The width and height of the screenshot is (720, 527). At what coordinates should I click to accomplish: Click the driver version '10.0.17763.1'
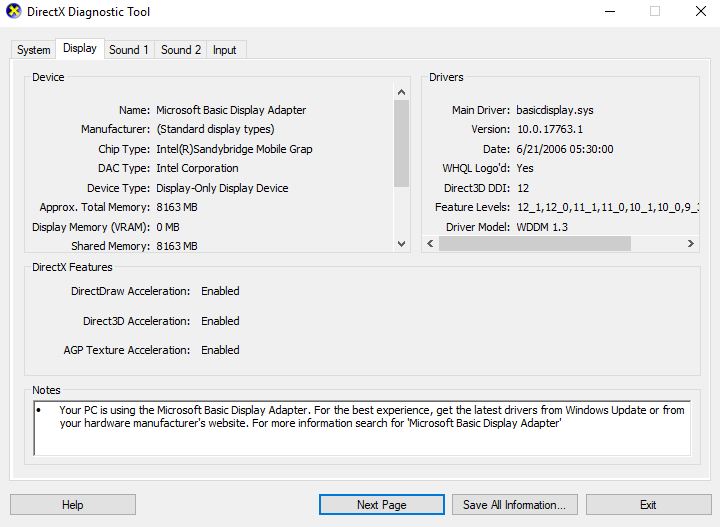click(550, 129)
